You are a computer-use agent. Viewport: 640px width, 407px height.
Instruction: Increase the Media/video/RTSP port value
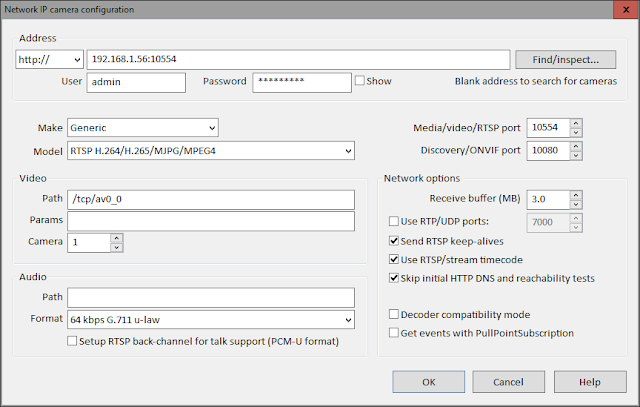click(576, 123)
